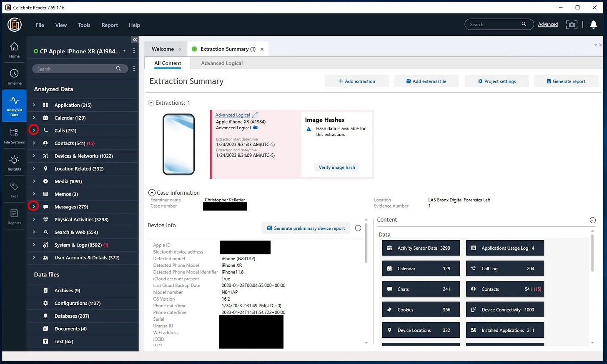Expand the Calendar (129) tree node
Screen dimensions: 607x364
coord(34,118)
